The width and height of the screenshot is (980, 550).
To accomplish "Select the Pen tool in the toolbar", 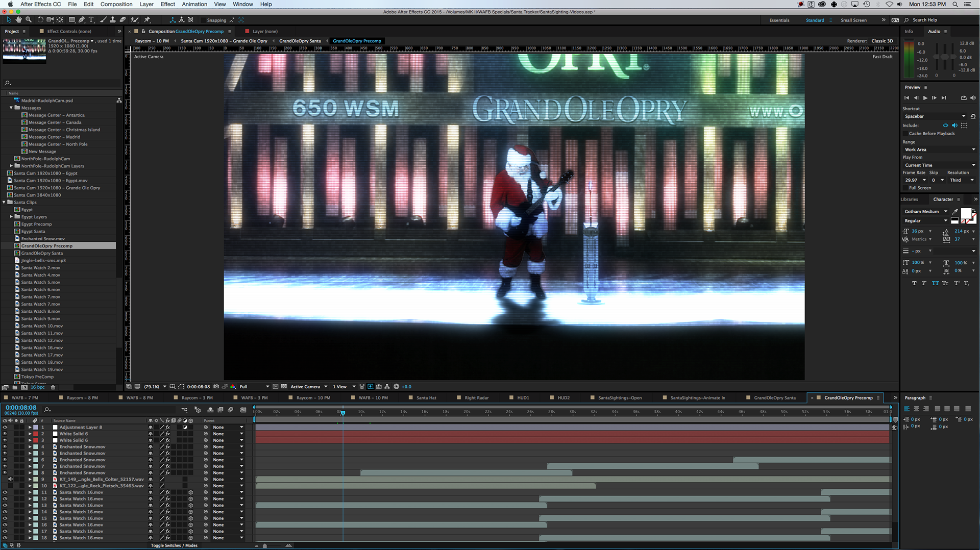I will pos(82,20).
